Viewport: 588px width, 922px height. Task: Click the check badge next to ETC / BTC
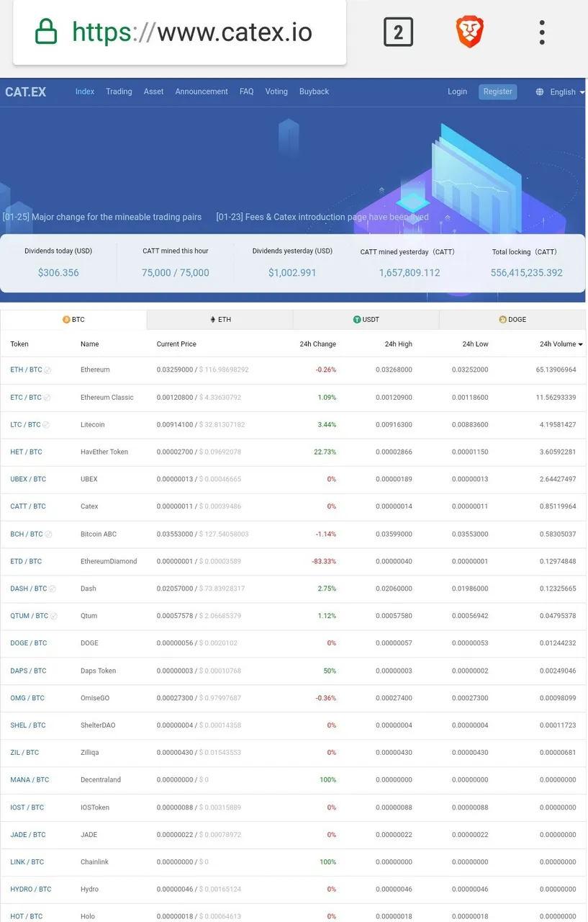(x=48, y=398)
